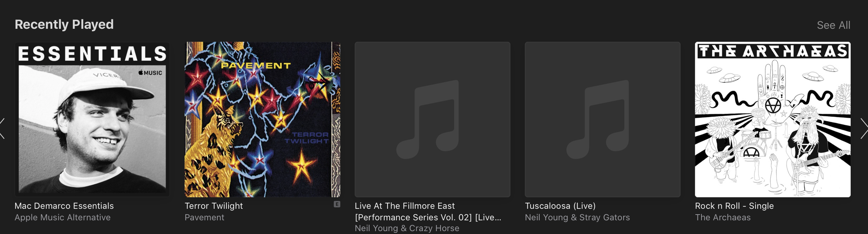Click See All for Recently Played
The image size is (868, 234).
[x=833, y=25]
